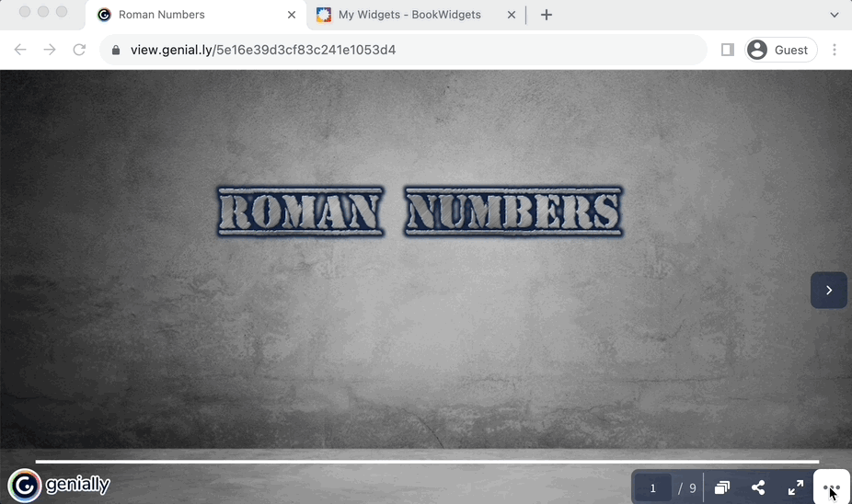Reload the current page
The width and height of the screenshot is (852, 504).
tap(79, 50)
